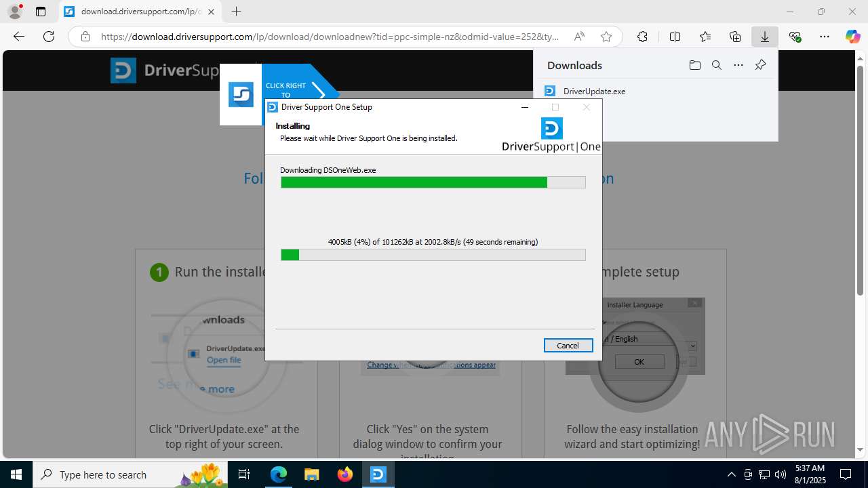Go back in the browser
868x488 pixels.
(x=19, y=37)
